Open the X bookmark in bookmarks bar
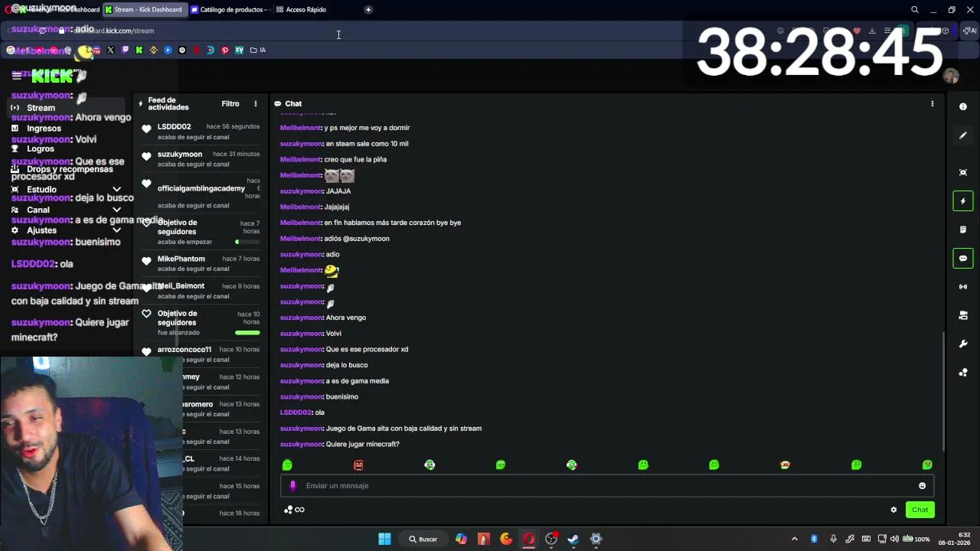 point(110,50)
